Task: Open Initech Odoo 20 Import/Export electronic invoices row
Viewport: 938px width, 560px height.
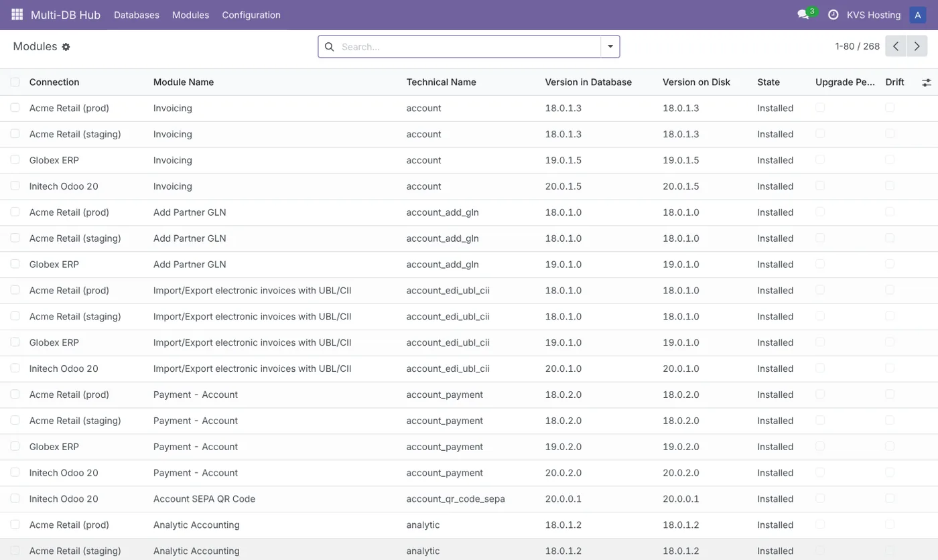Action: pyautogui.click(x=469, y=368)
